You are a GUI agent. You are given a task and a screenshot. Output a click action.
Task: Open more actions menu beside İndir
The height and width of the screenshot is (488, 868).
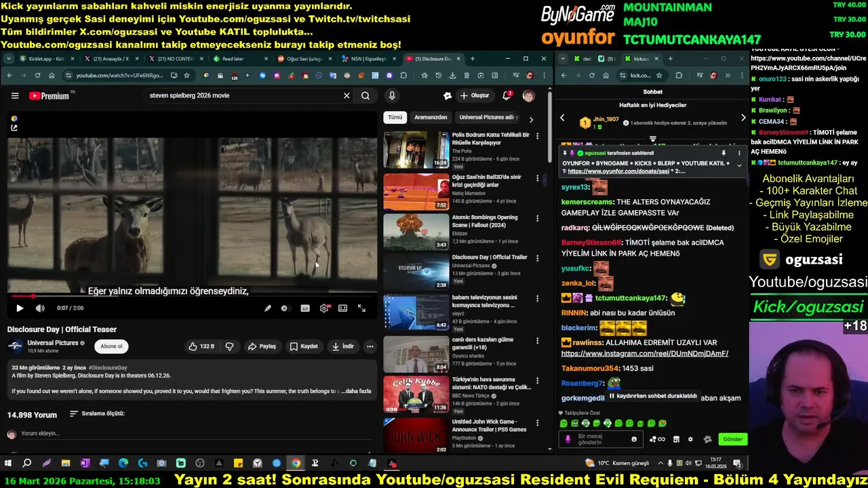pyautogui.click(x=370, y=346)
